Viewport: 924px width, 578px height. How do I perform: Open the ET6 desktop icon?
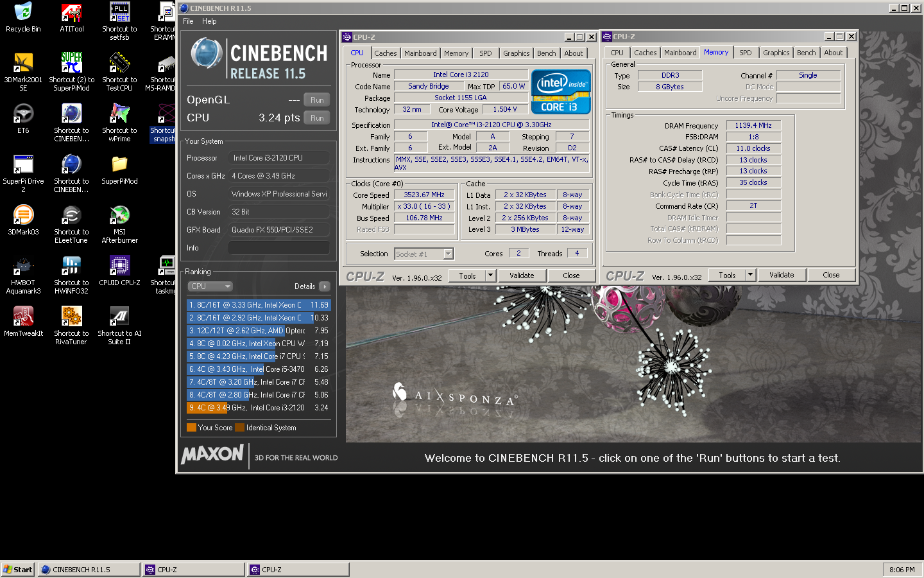pyautogui.click(x=23, y=119)
